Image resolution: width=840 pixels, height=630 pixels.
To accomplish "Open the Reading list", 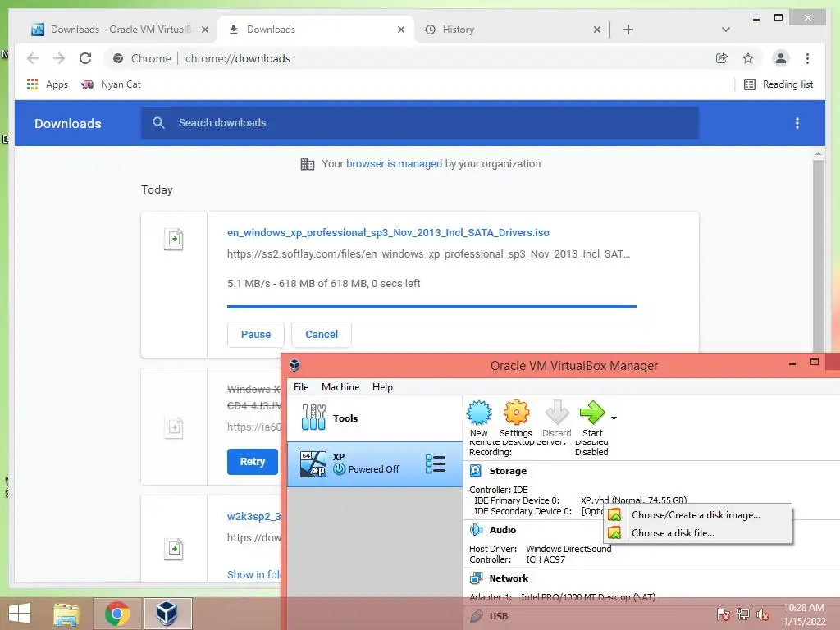I will (778, 84).
